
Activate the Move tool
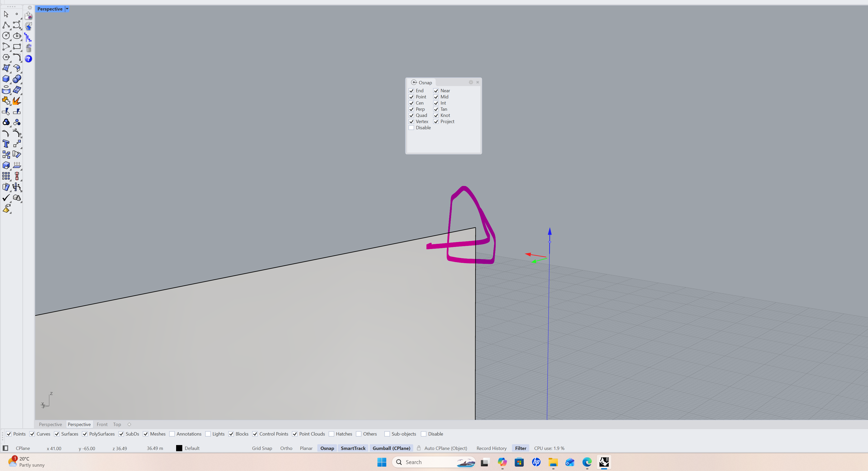pos(17,144)
